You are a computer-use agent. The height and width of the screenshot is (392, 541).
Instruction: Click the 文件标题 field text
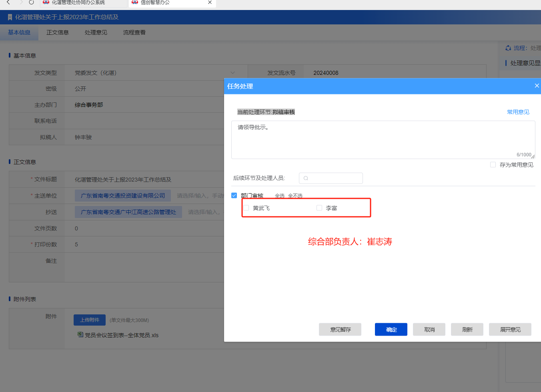pos(123,180)
